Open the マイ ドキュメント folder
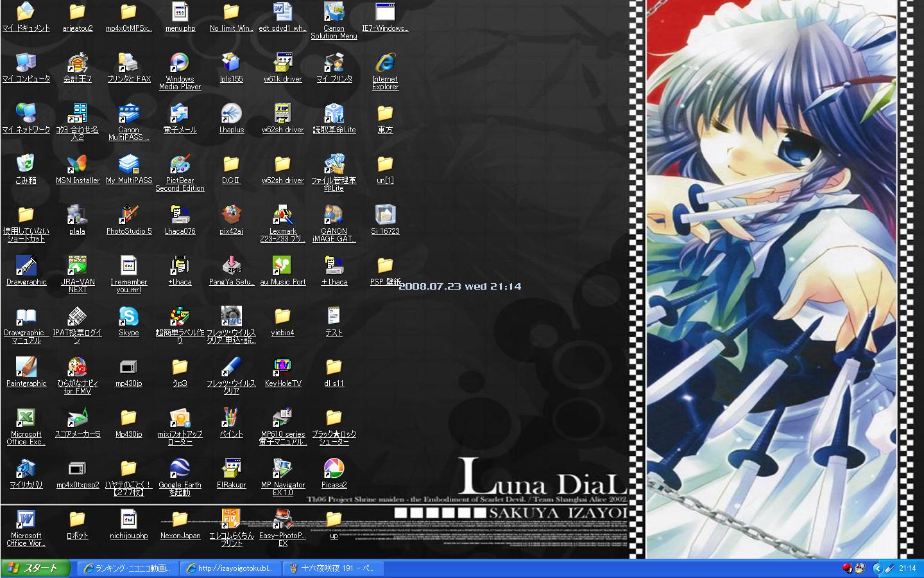Image resolution: width=924 pixels, height=578 pixels. coord(26,12)
